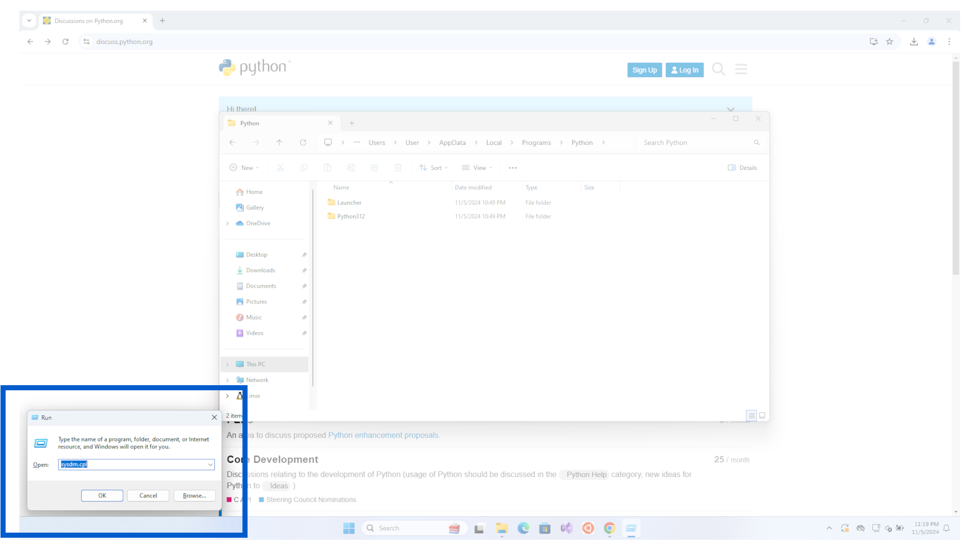980x551 pixels.
Task: Select the Discussions on Python.org browser tab
Action: point(89,21)
